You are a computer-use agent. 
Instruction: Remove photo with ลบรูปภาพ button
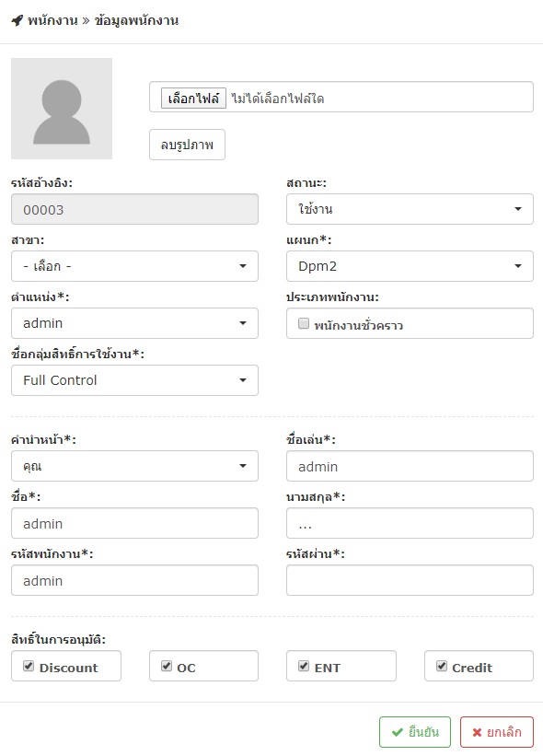(187, 145)
